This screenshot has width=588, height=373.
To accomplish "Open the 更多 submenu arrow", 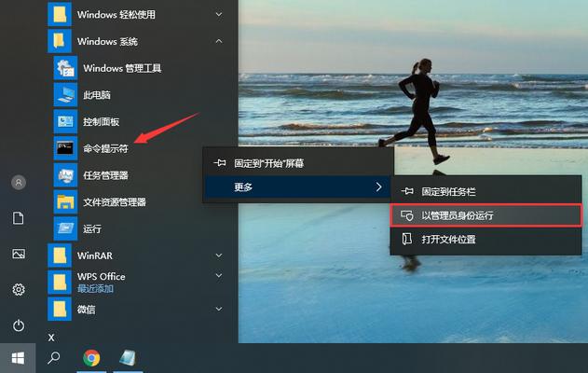I will click(x=378, y=186).
